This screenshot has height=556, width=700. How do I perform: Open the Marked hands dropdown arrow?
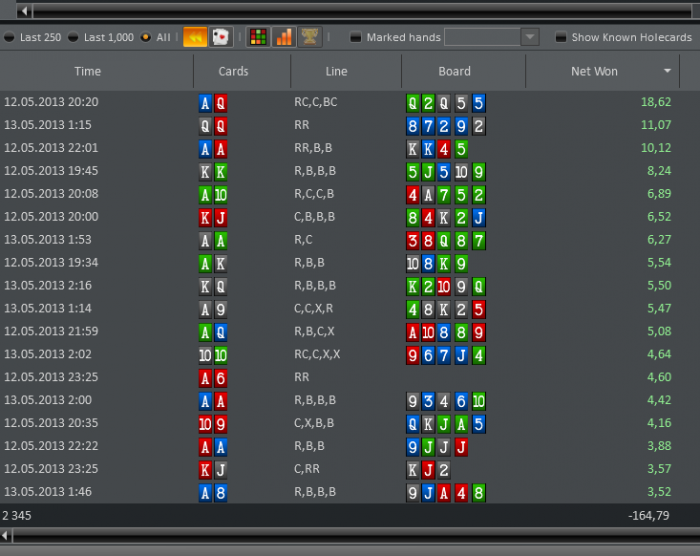tap(530, 37)
